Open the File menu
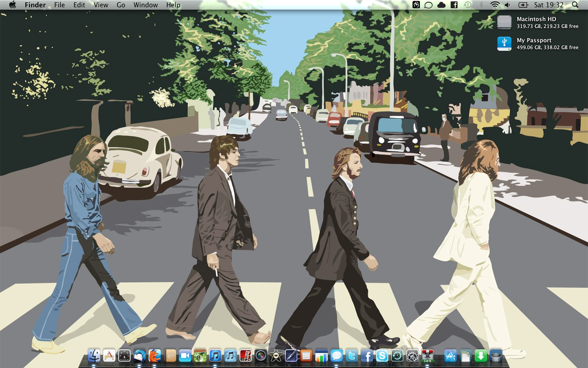 (59, 5)
